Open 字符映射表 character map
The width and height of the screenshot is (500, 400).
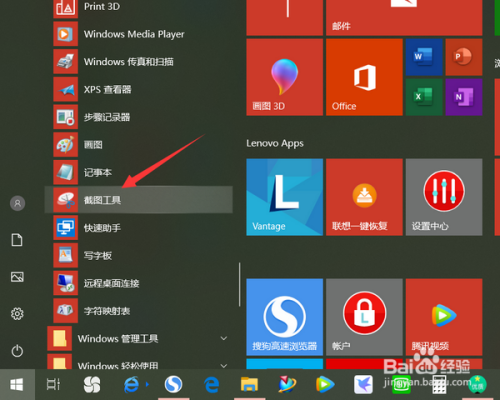(x=138, y=311)
